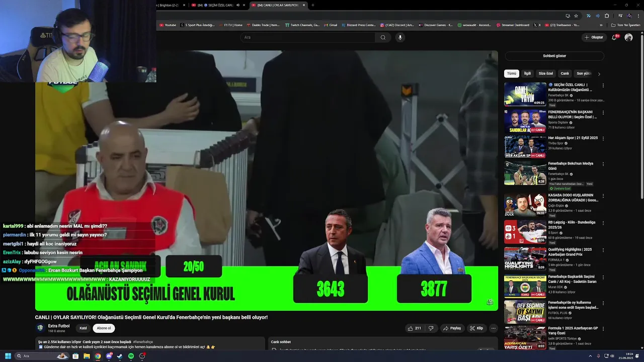This screenshot has width=644, height=362.
Task: Open File Explorer from the taskbar
Action: point(87,356)
